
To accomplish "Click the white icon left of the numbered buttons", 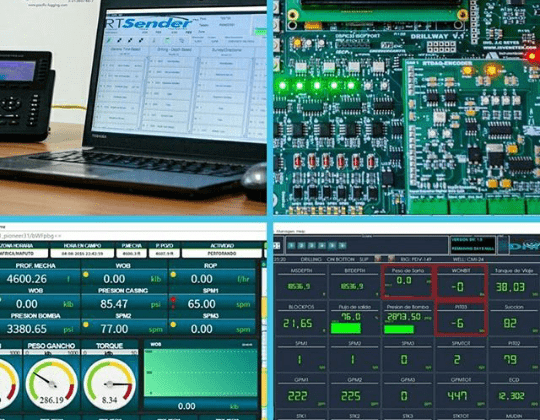I will click(277, 245).
